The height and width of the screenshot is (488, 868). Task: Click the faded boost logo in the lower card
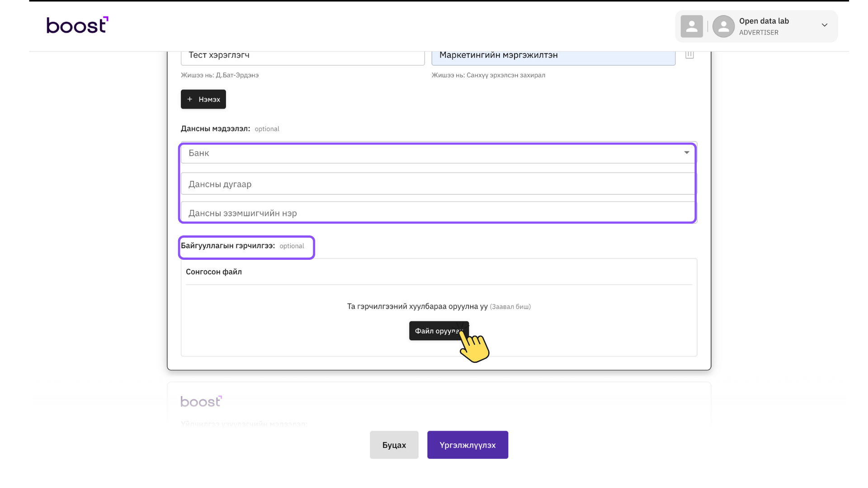point(201,401)
